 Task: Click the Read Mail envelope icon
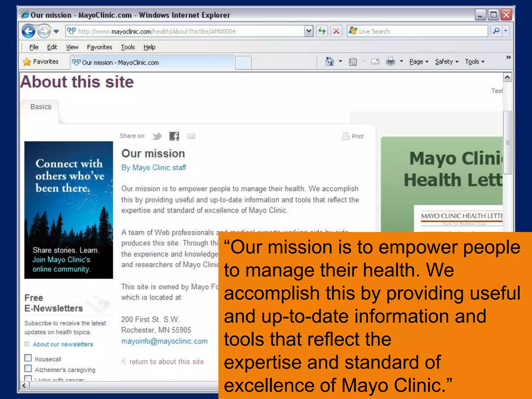tap(375, 62)
